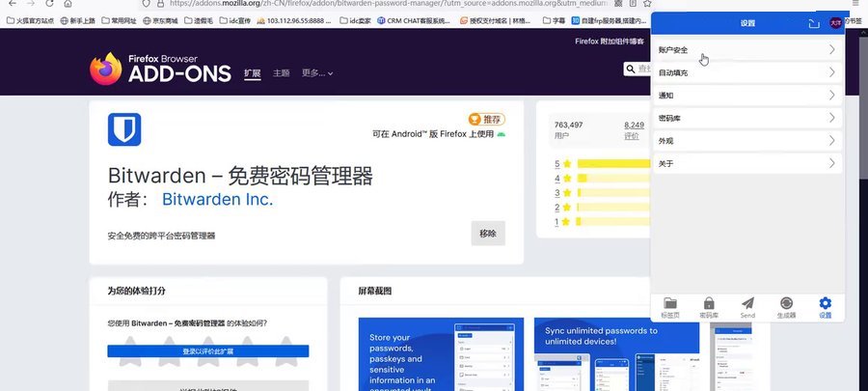The image size is (868, 391).
Task: Click the browser forward arrow
Action: pyautogui.click(x=31, y=3)
